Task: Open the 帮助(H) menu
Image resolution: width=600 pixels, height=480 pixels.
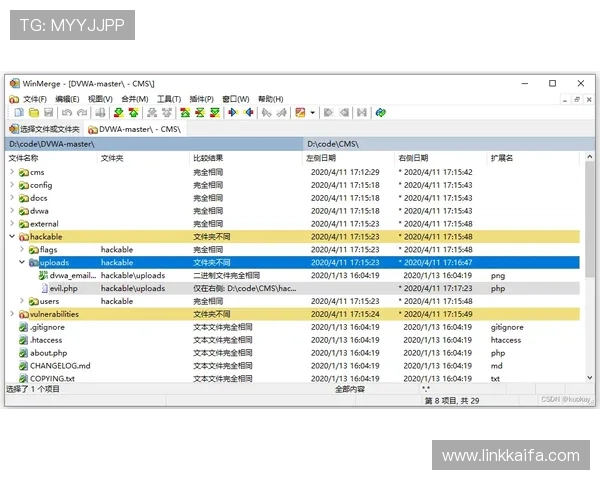Action: pos(271,99)
